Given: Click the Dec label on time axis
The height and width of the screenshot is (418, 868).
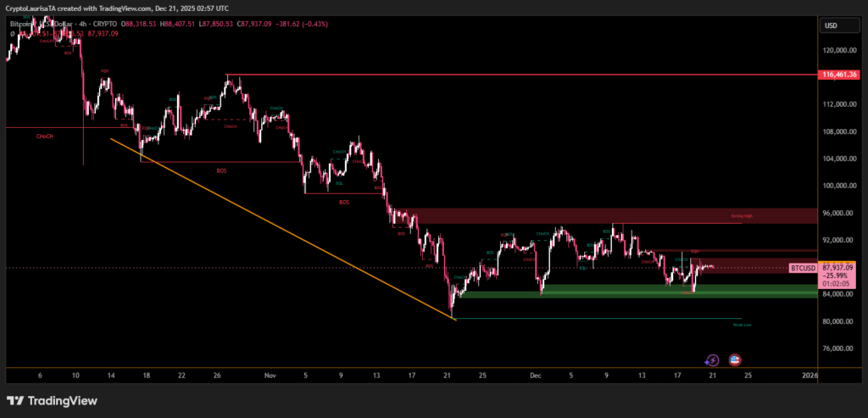Looking at the screenshot, I should point(535,374).
